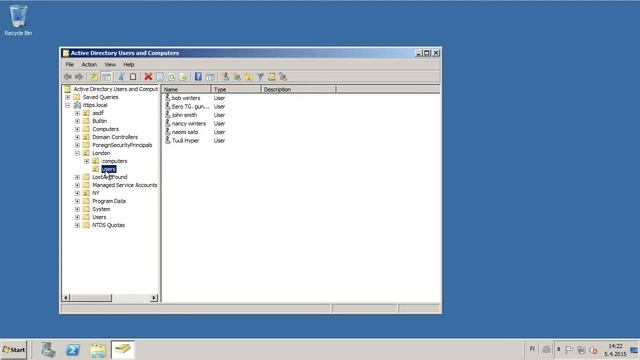
Task: Click the tree pane scrollbar left arrow
Action: point(66,298)
